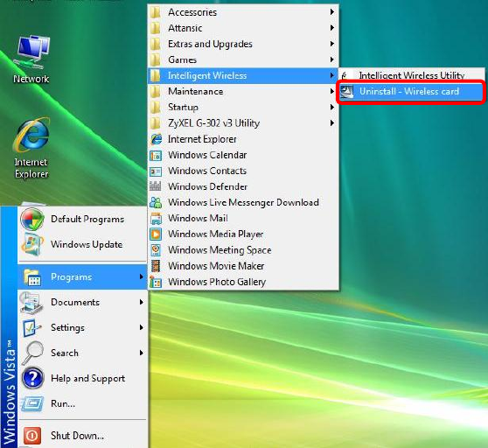Open the Intelligent Wireless folder entry
Image resolution: width=488 pixels, height=448 pixels.
[243, 75]
